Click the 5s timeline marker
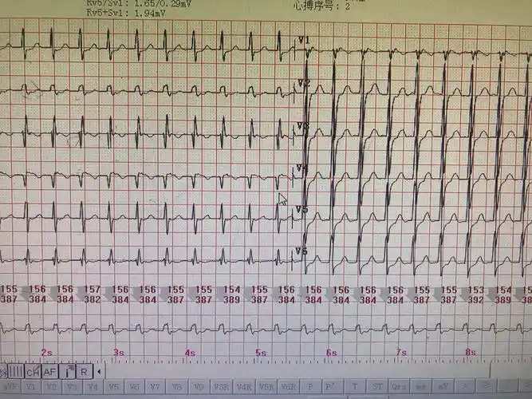Viewport: 532px width, 399px height. 261,352
